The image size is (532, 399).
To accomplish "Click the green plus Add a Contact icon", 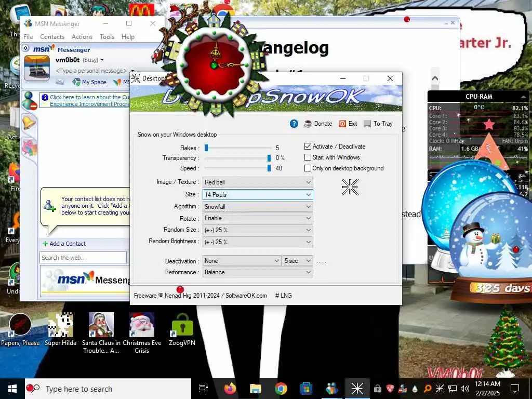I will (45, 244).
